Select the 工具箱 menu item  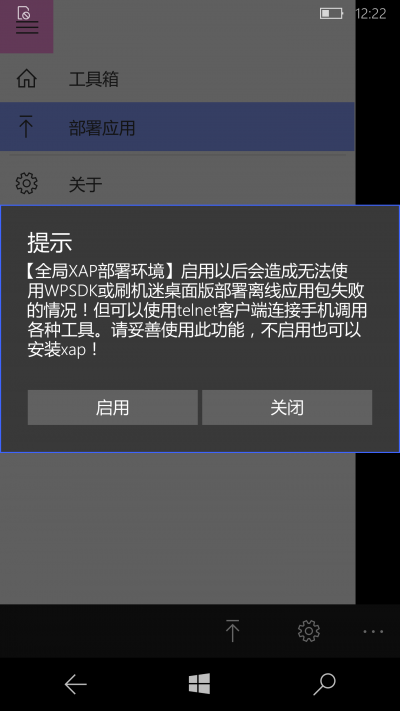pos(177,79)
